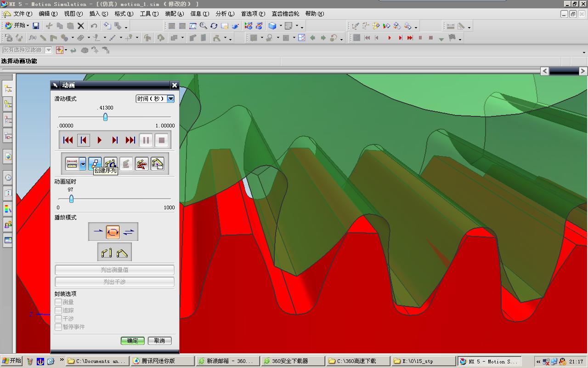Open the color palette tab on left sidebar
The image size is (588, 368).
8,209
